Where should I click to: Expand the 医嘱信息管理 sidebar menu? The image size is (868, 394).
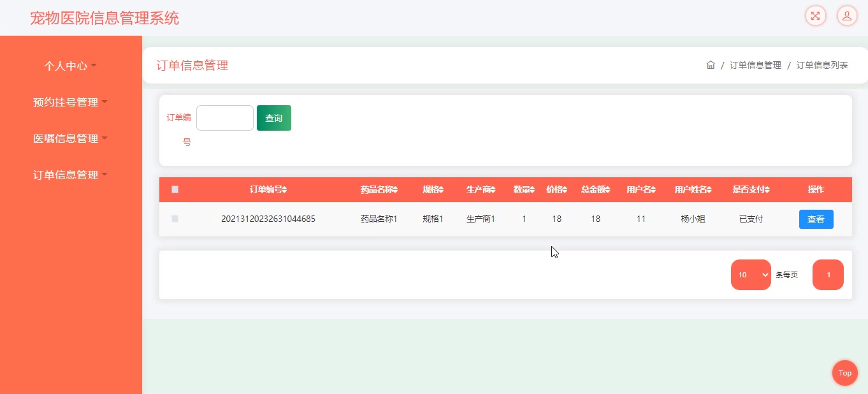70,138
